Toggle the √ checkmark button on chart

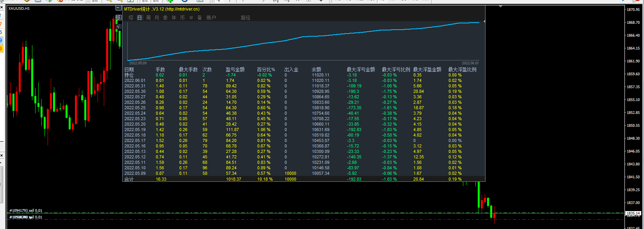(x=119, y=27)
